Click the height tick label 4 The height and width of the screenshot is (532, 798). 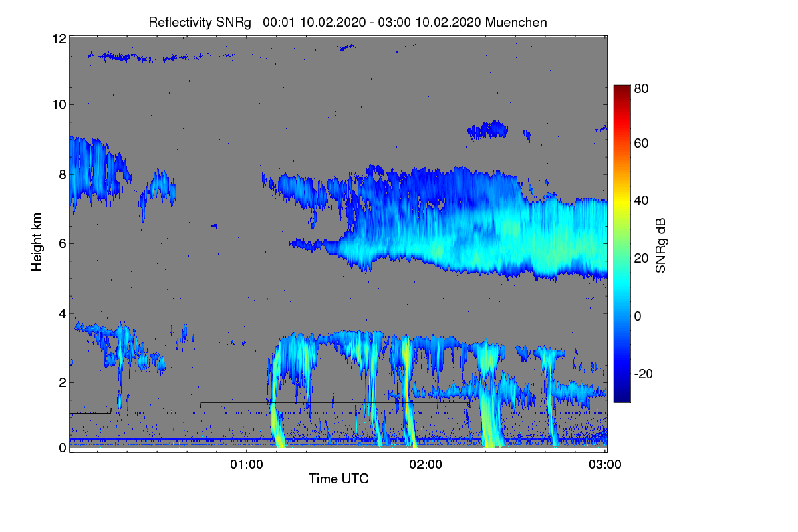(x=63, y=313)
